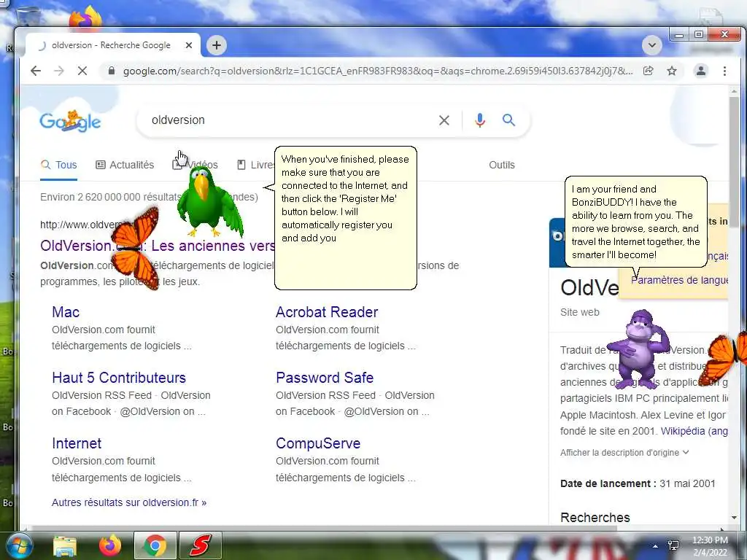Close the oldversion Google tab
Screen dimensions: 747x560
(189, 45)
